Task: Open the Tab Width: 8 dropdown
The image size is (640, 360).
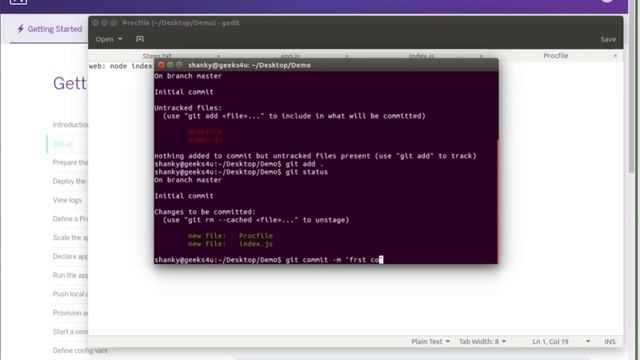Action: click(482, 341)
